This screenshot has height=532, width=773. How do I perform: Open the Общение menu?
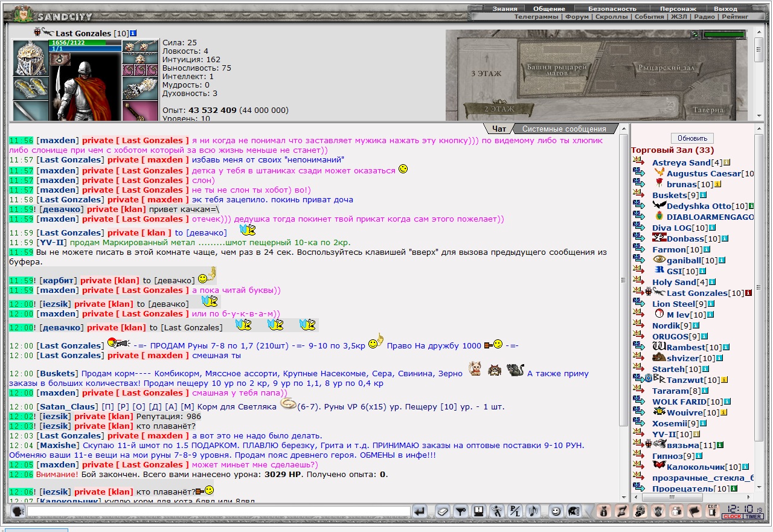(x=549, y=9)
